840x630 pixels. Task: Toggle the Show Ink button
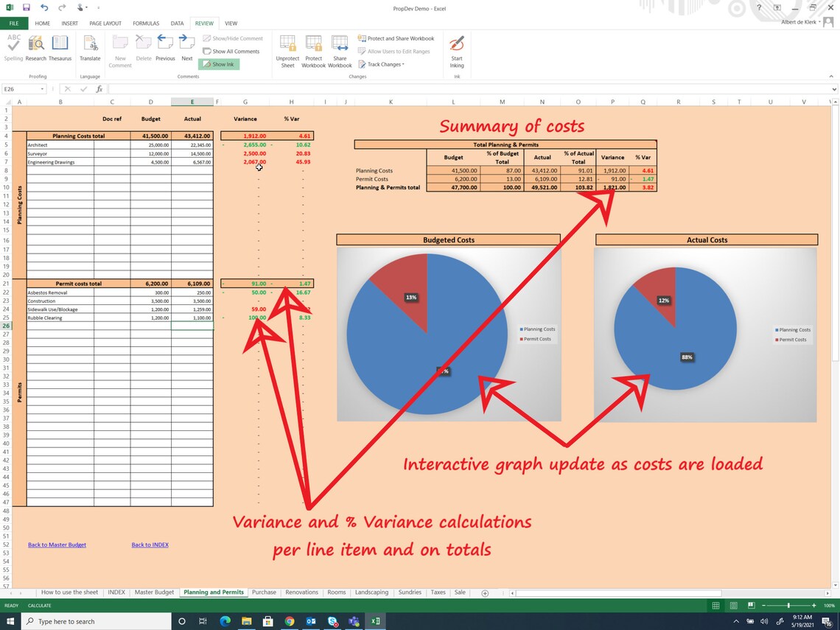(x=219, y=64)
